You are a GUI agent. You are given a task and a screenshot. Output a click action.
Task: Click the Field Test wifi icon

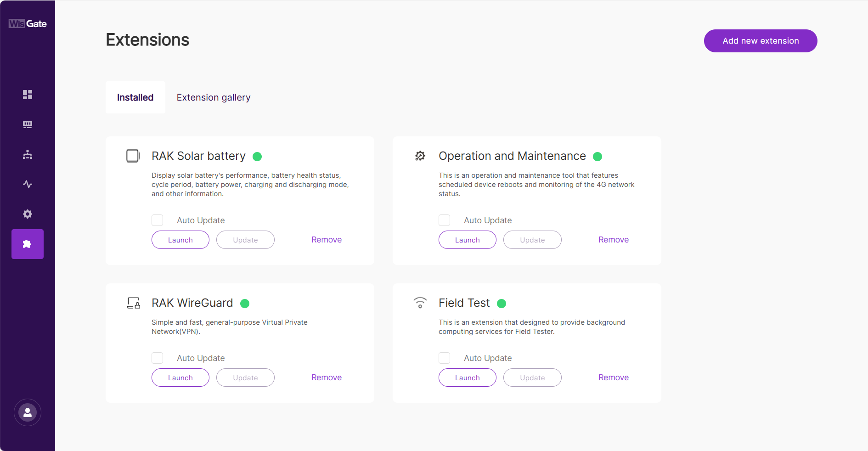point(420,303)
